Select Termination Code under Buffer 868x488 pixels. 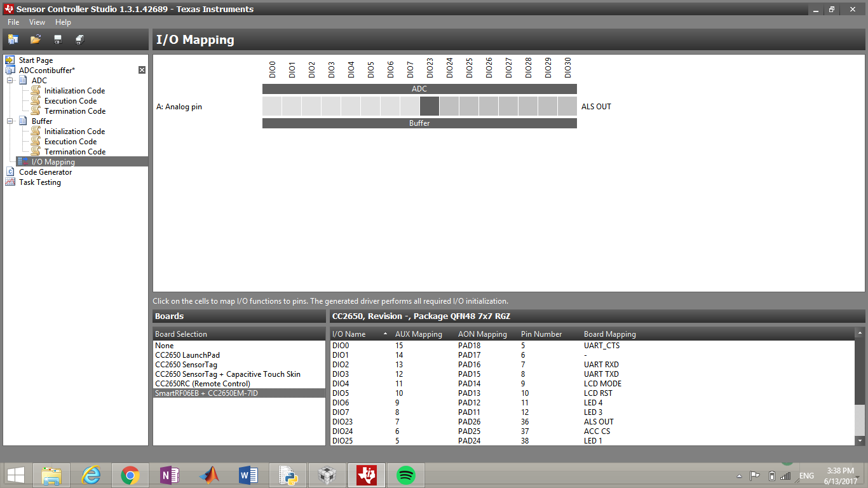pyautogui.click(x=75, y=152)
